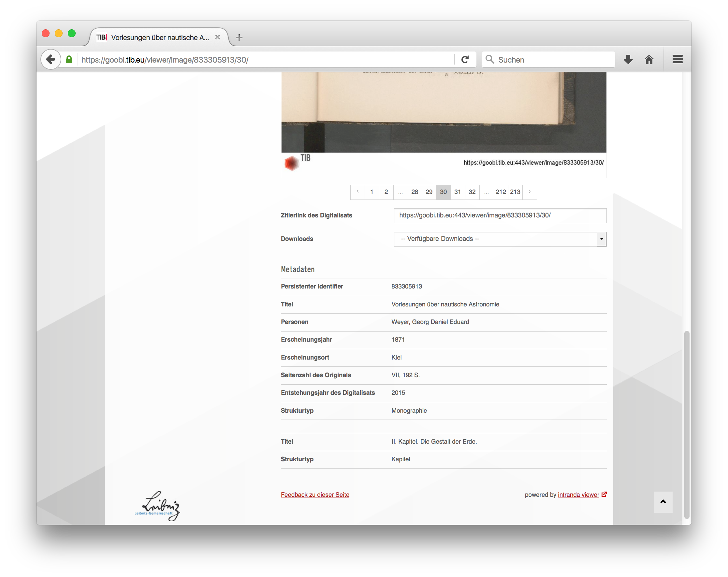This screenshot has width=728, height=577.
Task: Open the hamburger menu icon
Action: pyautogui.click(x=677, y=59)
